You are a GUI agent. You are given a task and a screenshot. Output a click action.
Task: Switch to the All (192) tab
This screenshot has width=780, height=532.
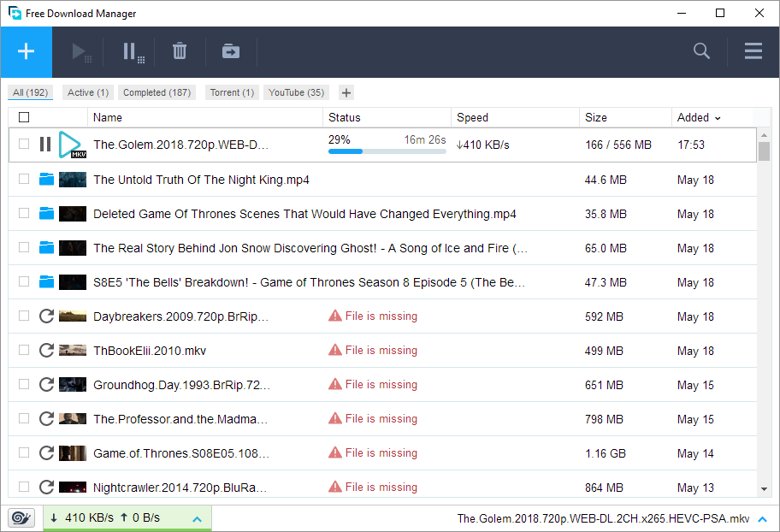(x=30, y=92)
